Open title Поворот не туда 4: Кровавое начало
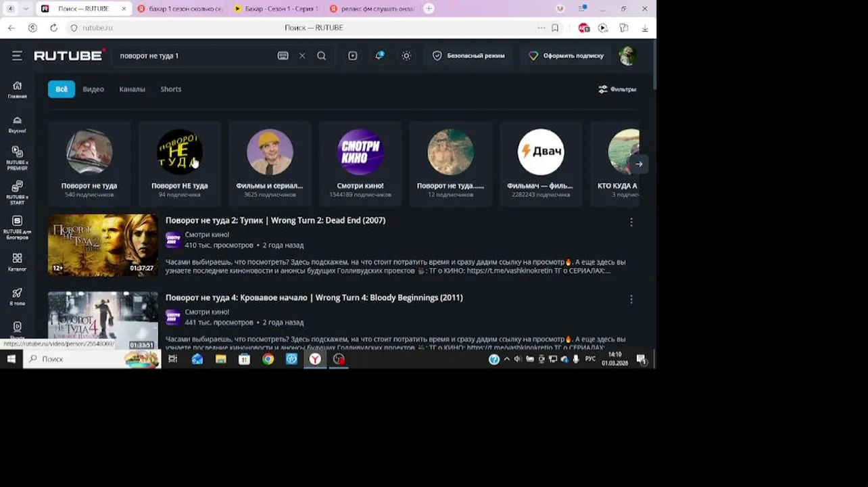 click(314, 298)
